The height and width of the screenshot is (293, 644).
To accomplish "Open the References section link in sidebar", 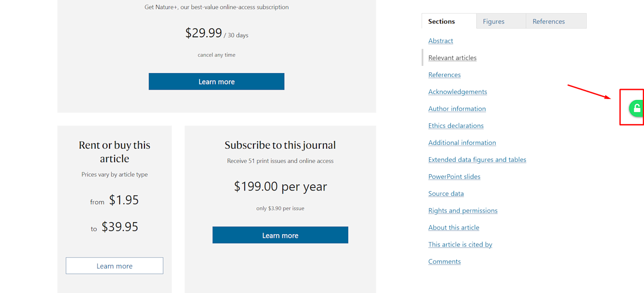I will (444, 75).
